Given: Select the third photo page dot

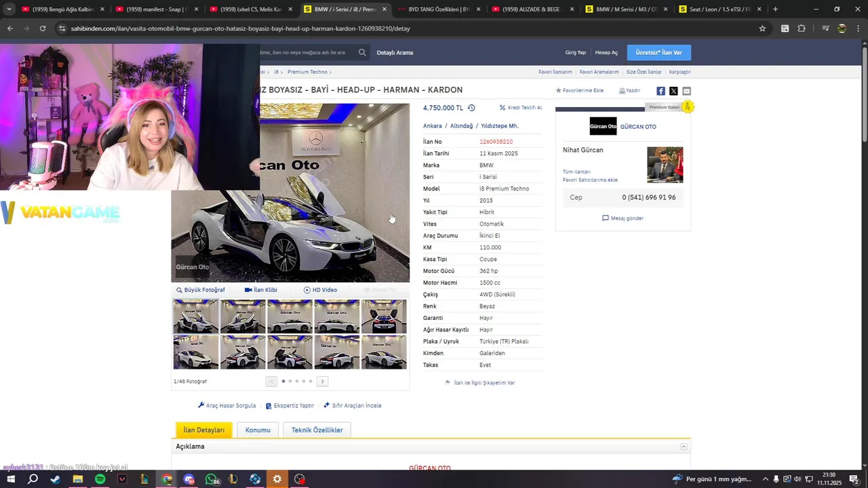Looking at the screenshot, I should [x=296, y=381].
